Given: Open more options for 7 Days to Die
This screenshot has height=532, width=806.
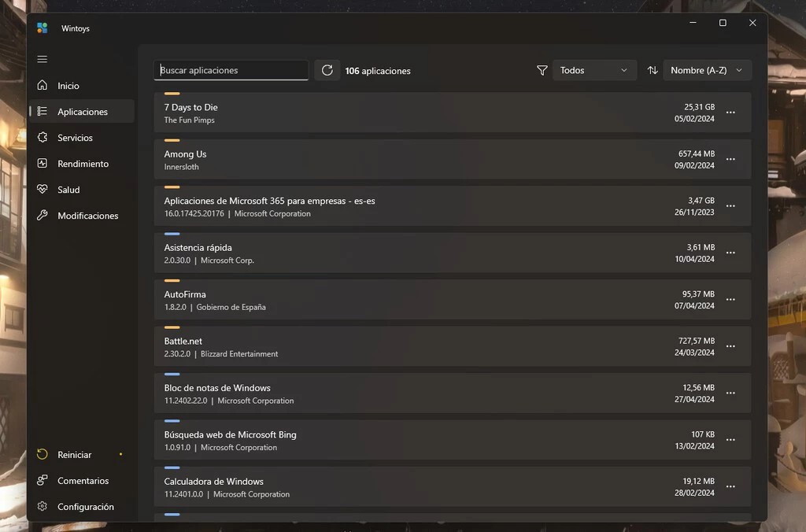Looking at the screenshot, I should [x=730, y=113].
